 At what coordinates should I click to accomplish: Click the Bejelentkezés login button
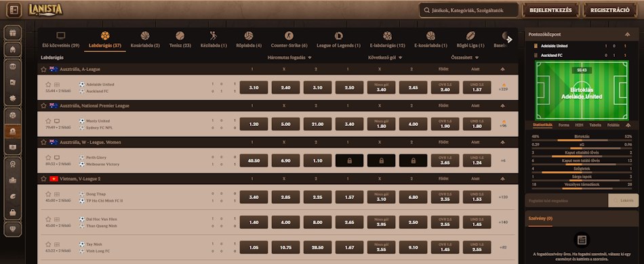[550, 10]
